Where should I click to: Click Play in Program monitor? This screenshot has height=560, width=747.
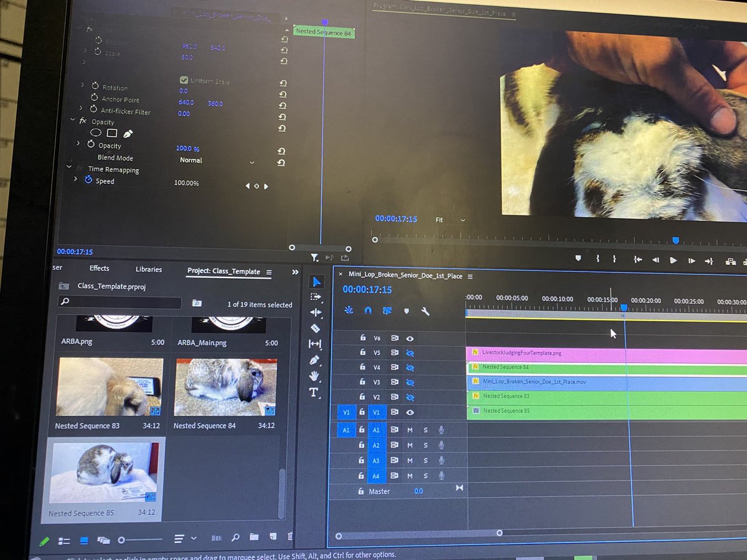[x=673, y=261]
